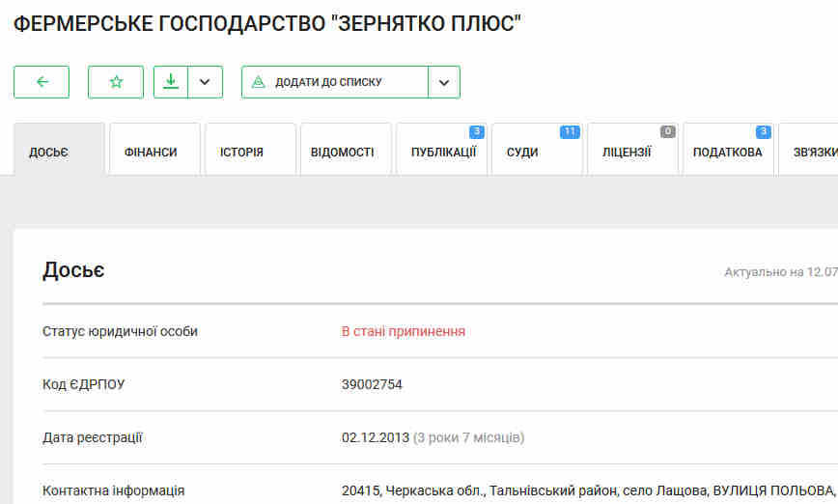Screen dimensions: 838x504
Task: Open the 'Історія' tab
Action: [x=241, y=152]
